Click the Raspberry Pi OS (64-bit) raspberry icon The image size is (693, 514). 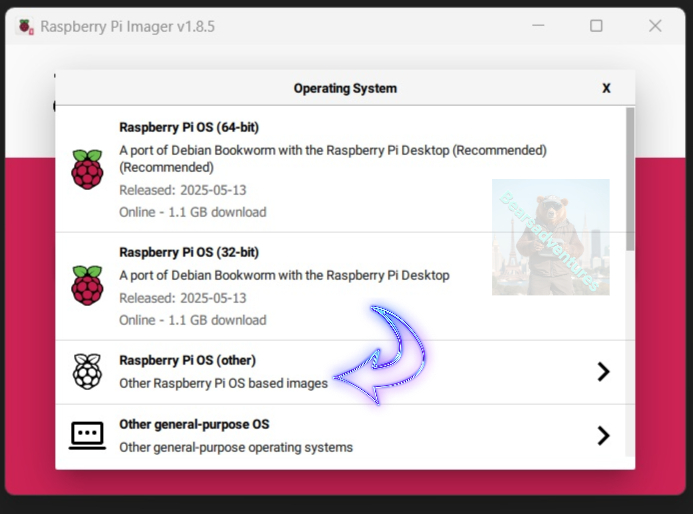click(87, 170)
